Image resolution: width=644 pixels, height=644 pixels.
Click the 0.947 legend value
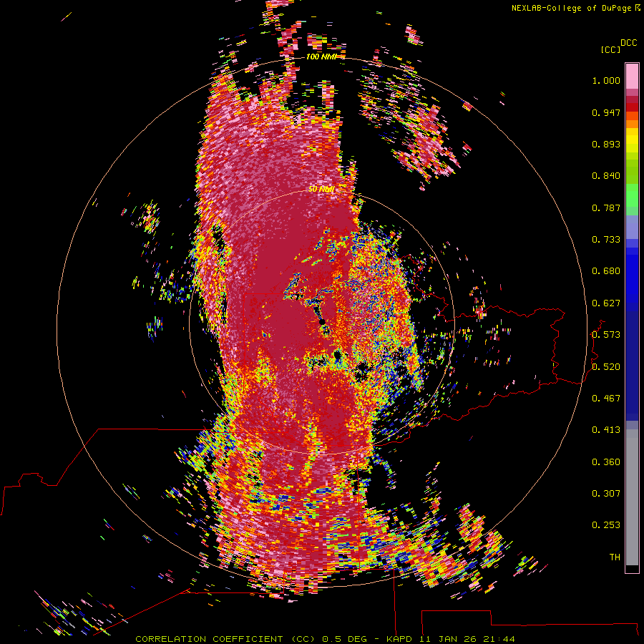606,112
